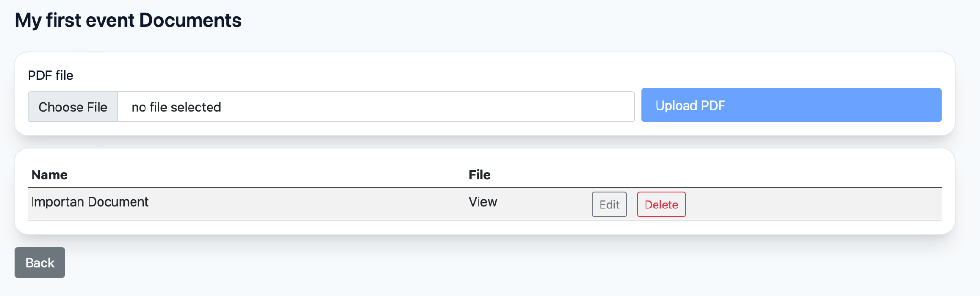The image size is (980, 296).
Task: Click the Name column header
Action: (49, 175)
